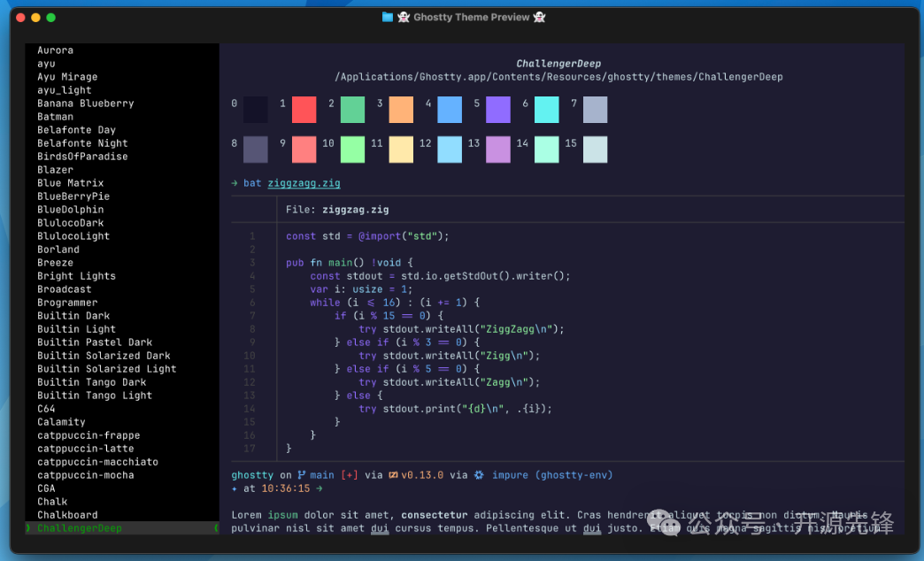Select the Builtin Tango Light theme

pos(95,395)
